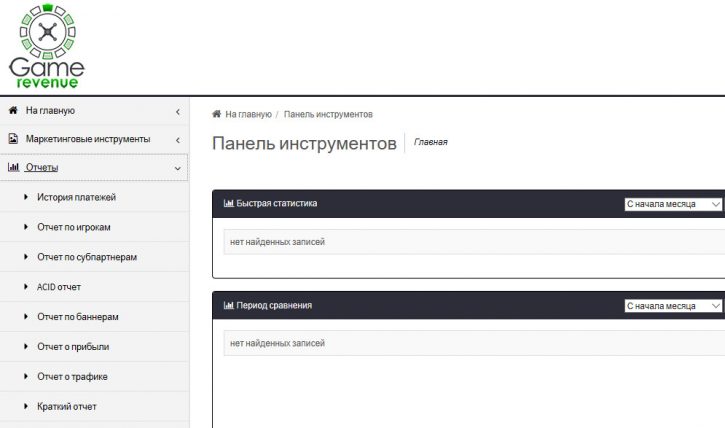725x428 pixels.
Task: Click the arrow bullet beside История платежей
Action: [x=26, y=197]
